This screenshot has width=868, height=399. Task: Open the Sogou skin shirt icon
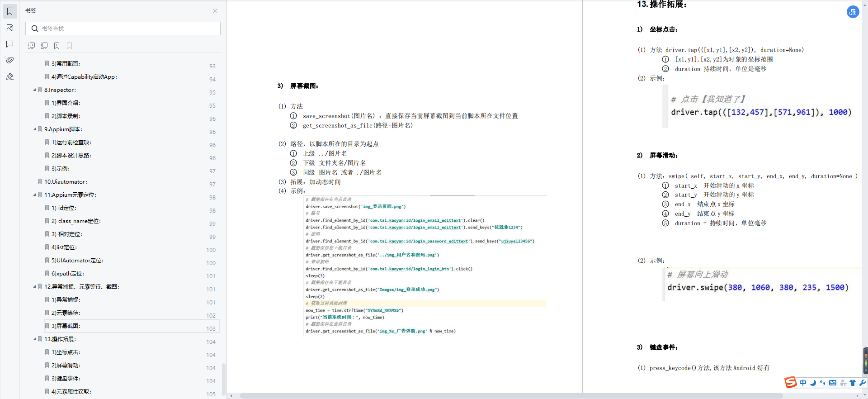coord(853,383)
